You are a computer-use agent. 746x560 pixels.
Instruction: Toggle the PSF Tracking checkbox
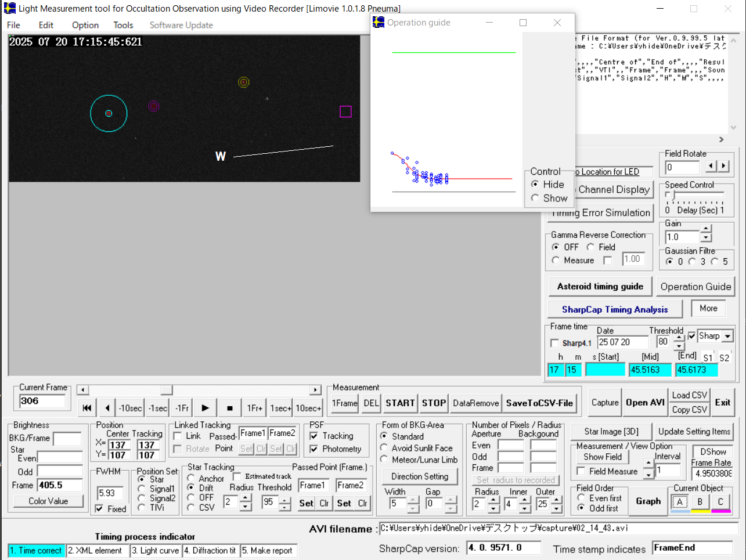coord(314,436)
